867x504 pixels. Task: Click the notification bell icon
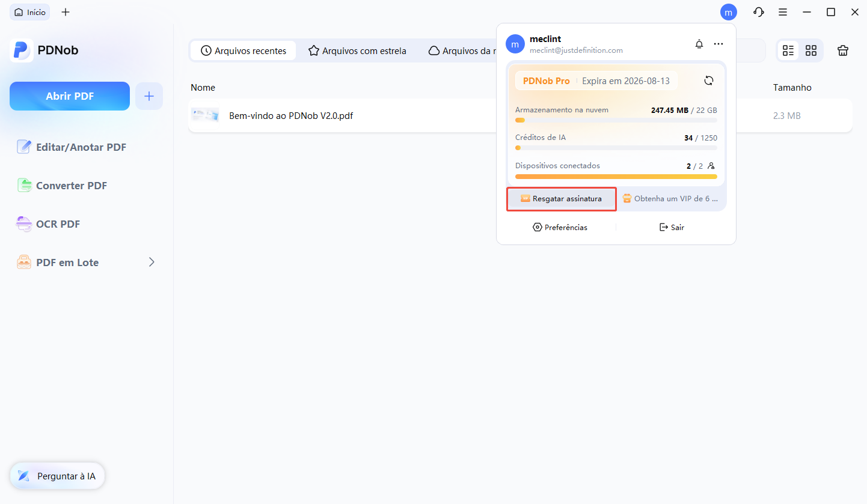(699, 44)
